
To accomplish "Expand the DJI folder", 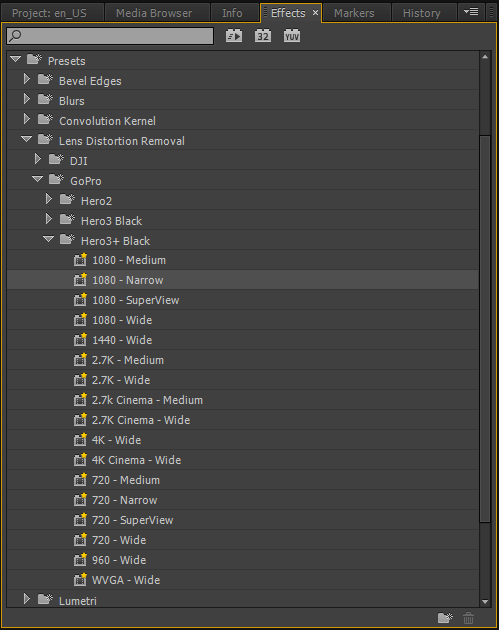I will click(37, 159).
